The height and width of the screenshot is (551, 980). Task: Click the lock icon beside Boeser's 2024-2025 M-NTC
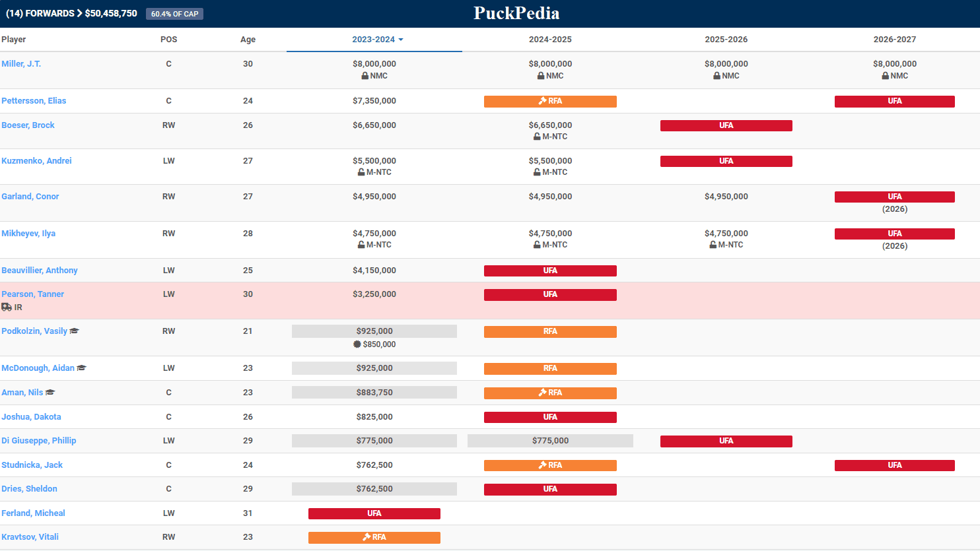(x=538, y=137)
